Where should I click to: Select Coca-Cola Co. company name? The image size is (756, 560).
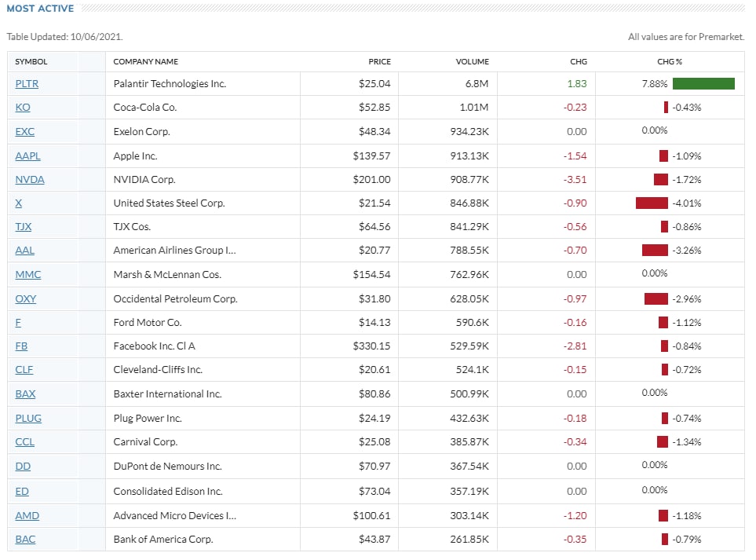pyautogui.click(x=145, y=108)
